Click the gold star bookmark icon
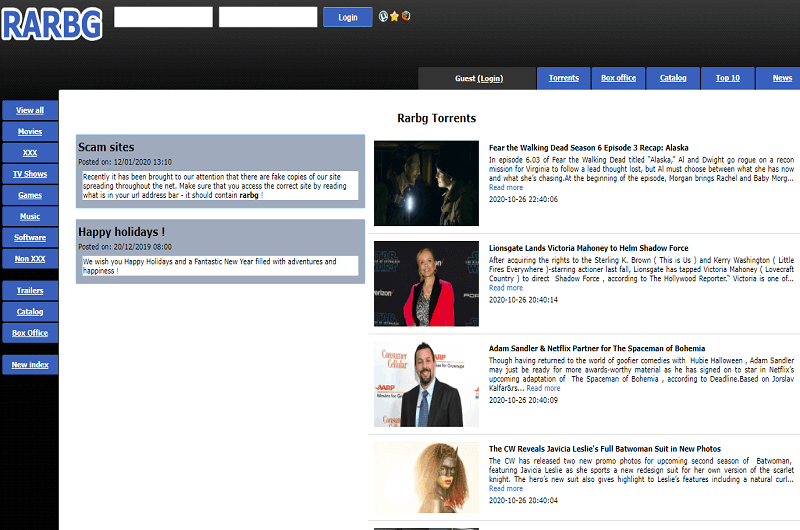 pos(395,16)
